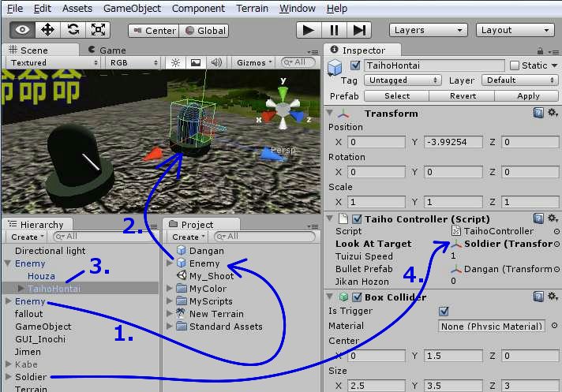This screenshot has height=392, width=562.
Task: Click the inspector lock icon
Action: click(x=540, y=51)
